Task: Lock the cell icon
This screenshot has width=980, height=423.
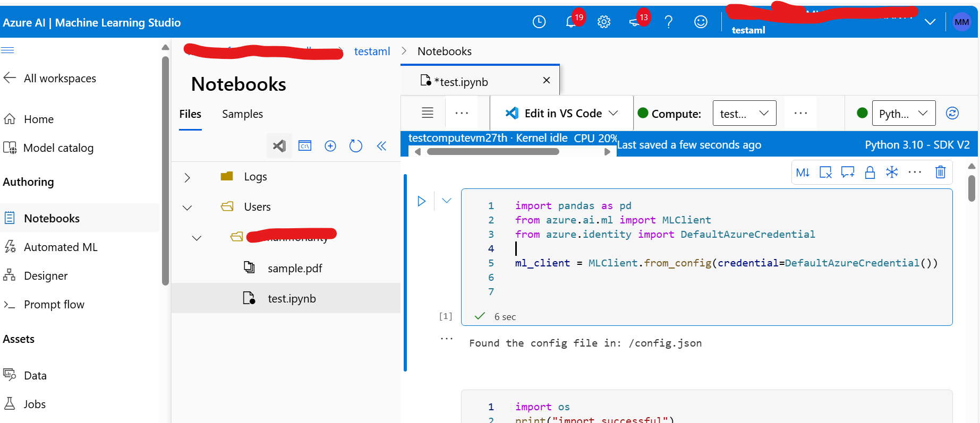Action: 870,172
